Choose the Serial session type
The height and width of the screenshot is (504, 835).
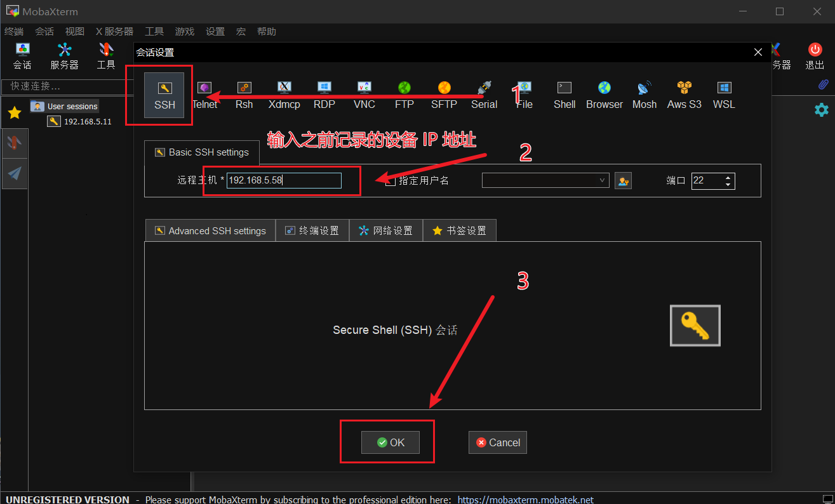click(484, 95)
